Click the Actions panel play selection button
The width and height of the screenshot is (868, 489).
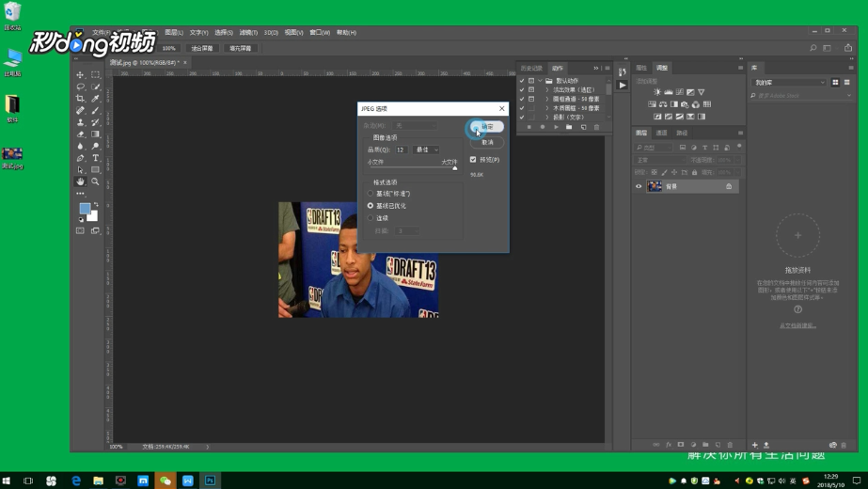[x=556, y=127]
